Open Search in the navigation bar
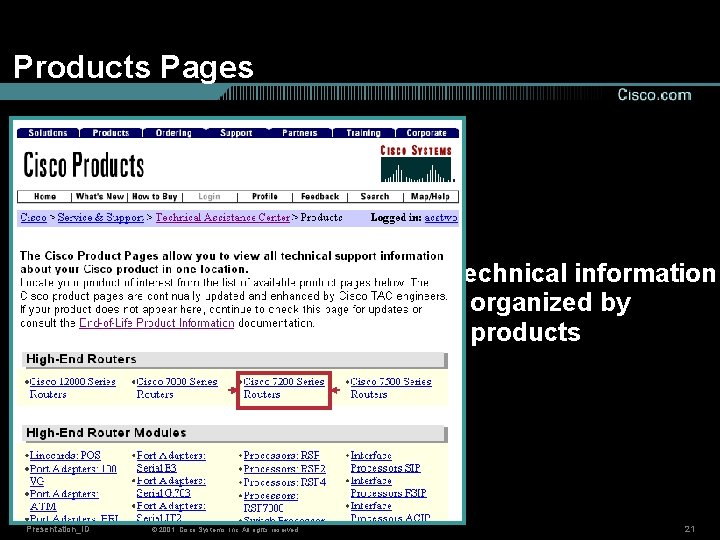Viewport: 720px width, 540px height. tap(375, 197)
